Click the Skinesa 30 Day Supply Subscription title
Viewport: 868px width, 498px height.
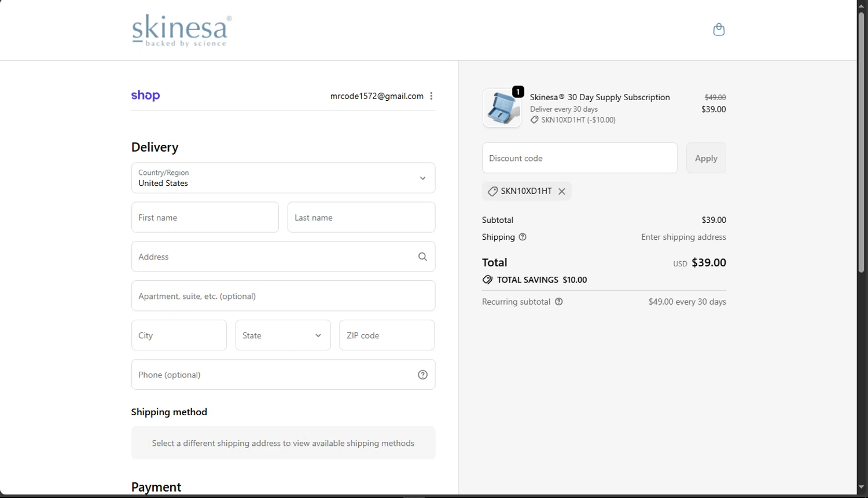600,97
